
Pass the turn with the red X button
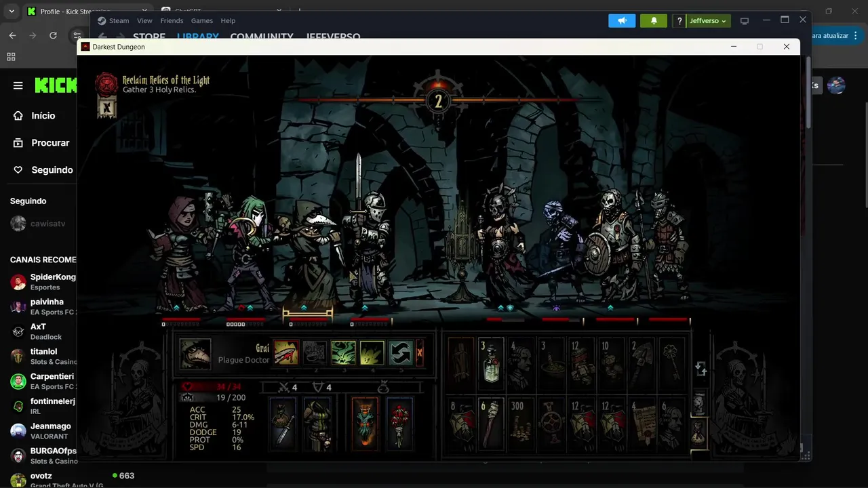click(x=420, y=352)
